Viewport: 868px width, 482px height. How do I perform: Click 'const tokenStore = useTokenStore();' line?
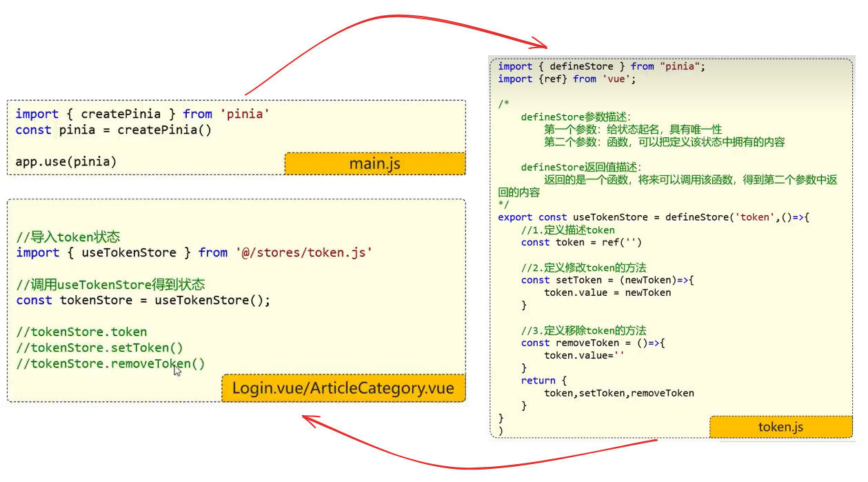[143, 301]
